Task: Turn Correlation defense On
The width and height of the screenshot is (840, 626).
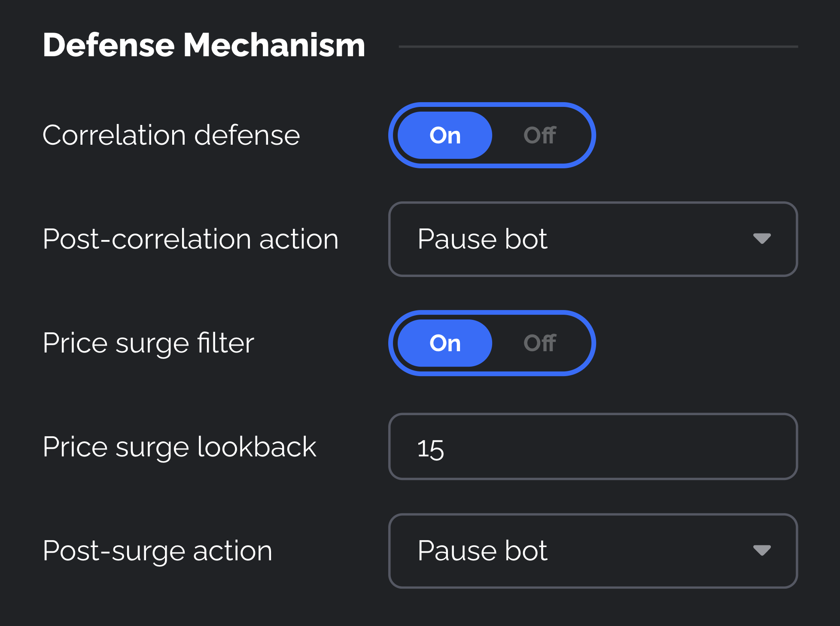Action: pos(445,135)
